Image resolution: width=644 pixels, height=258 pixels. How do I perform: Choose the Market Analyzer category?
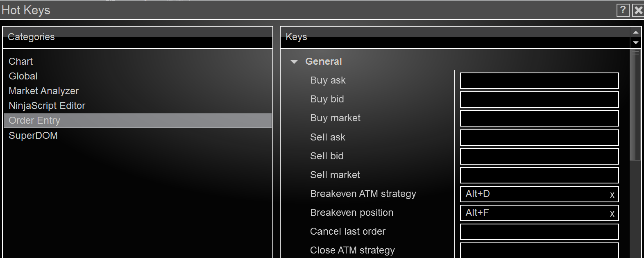tap(44, 91)
